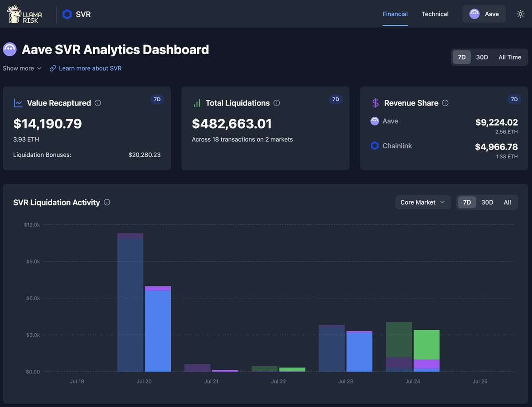Click the Aave ghost icon in header button
The width and height of the screenshot is (532, 407).
coord(474,14)
